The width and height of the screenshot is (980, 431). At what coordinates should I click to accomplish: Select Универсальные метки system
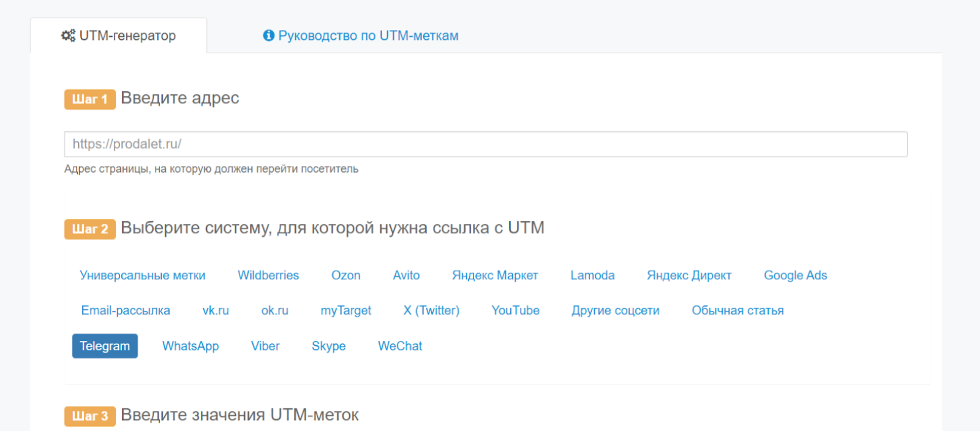click(x=143, y=275)
